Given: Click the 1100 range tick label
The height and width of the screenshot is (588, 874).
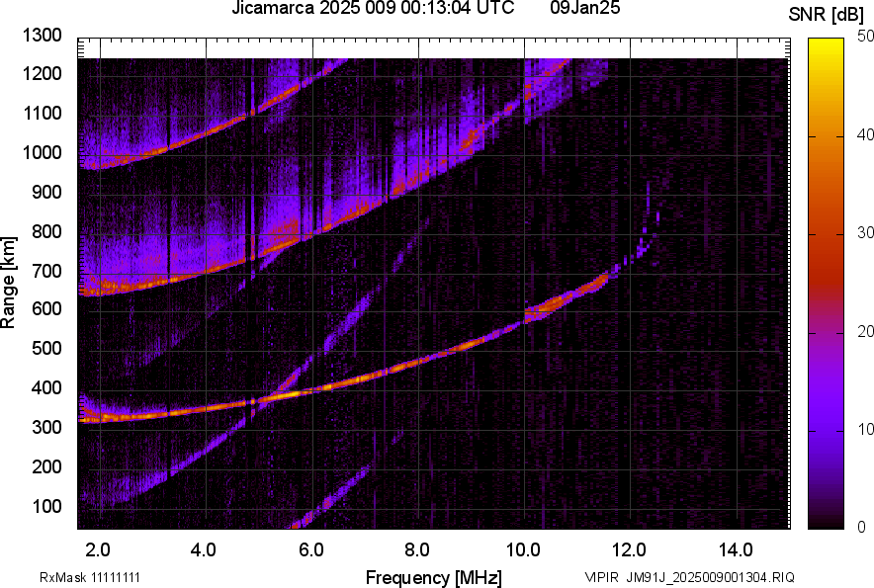Looking at the screenshot, I should click(x=42, y=113).
